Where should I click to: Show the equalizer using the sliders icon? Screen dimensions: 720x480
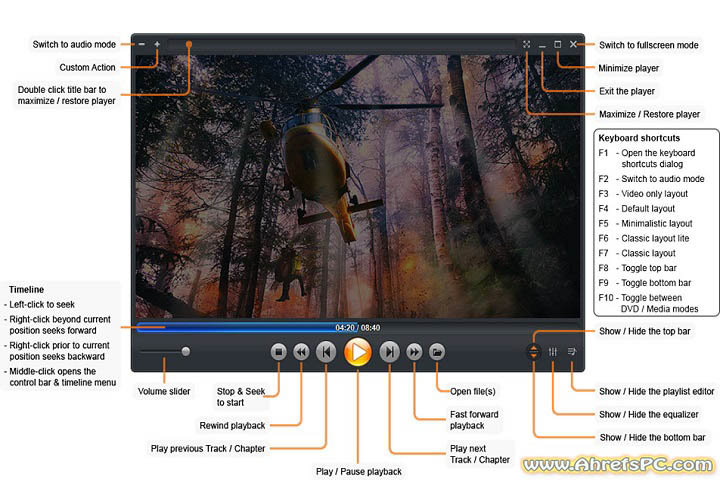pos(553,352)
